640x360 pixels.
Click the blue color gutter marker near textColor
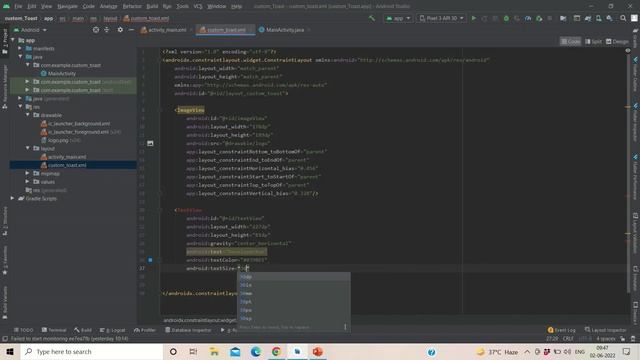coord(150,260)
